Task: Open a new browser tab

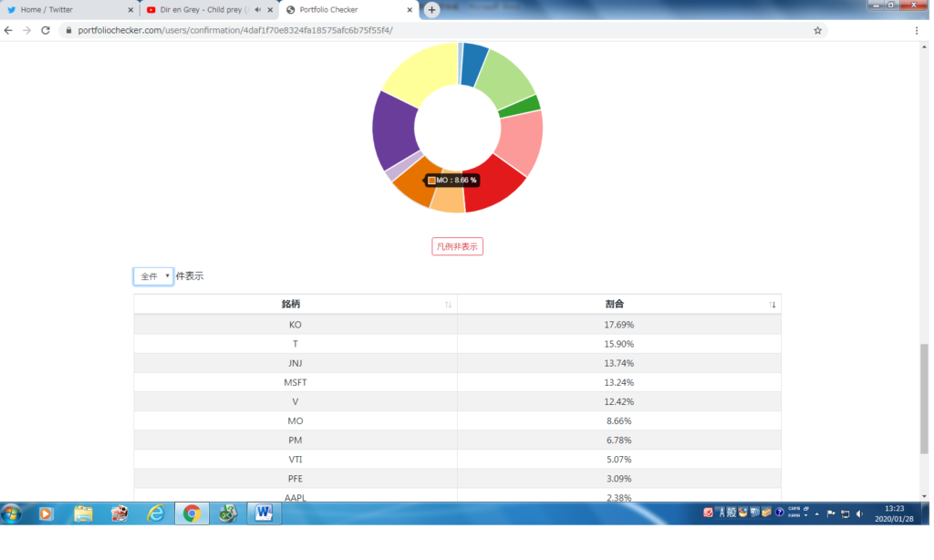Action: point(431,9)
